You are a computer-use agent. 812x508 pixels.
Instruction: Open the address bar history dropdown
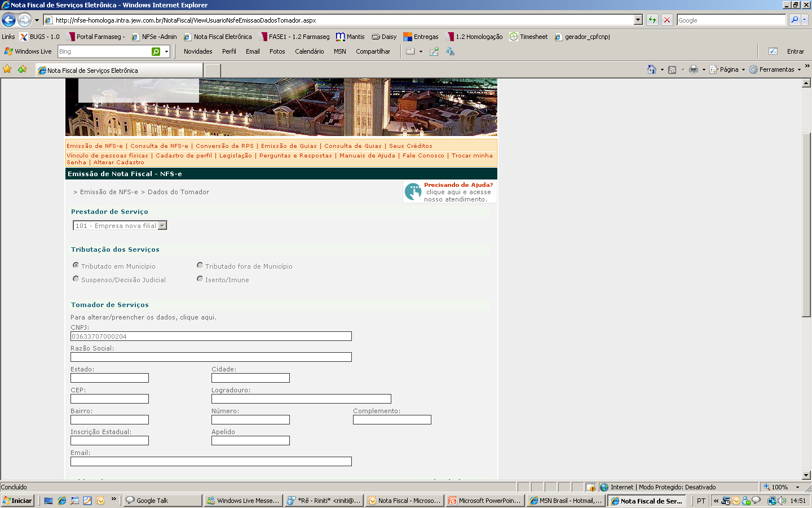tap(638, 20)
